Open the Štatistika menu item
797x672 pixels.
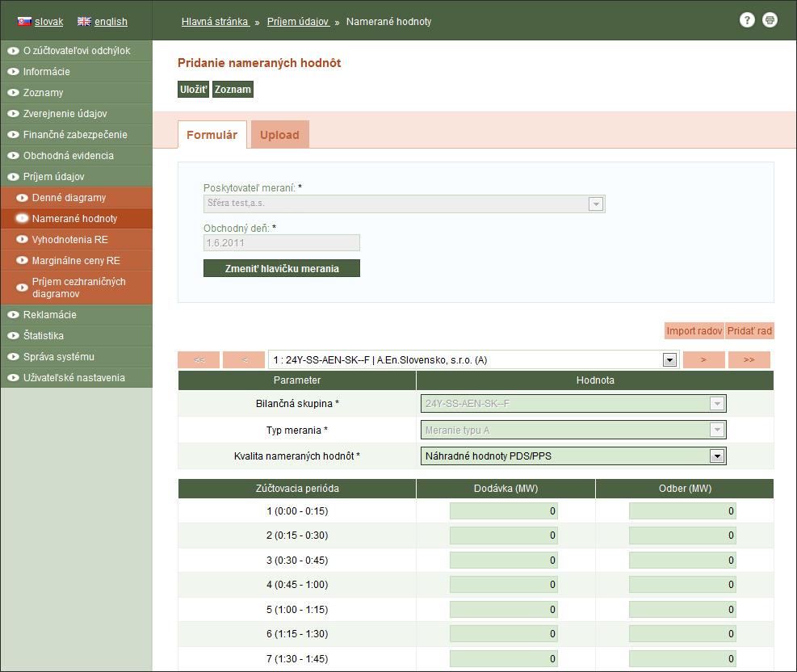point(76,336)
